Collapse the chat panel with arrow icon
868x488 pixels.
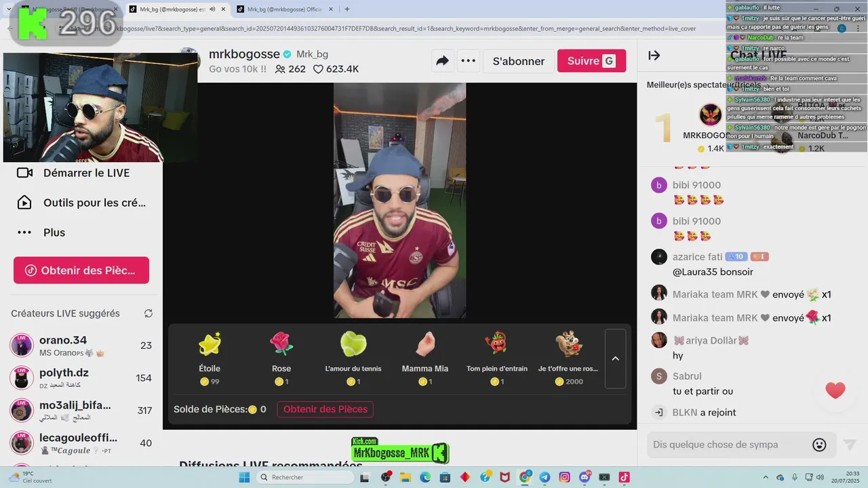tap(654, 56)
